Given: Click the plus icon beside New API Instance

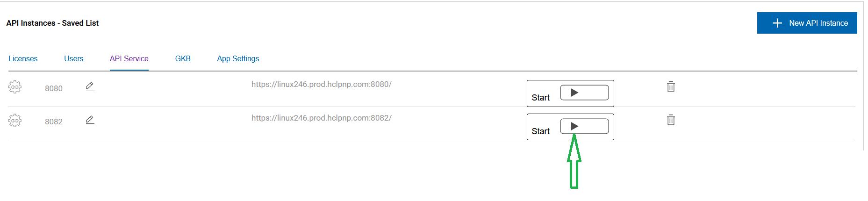Looking at the screenshot, I should coord(777,23).
